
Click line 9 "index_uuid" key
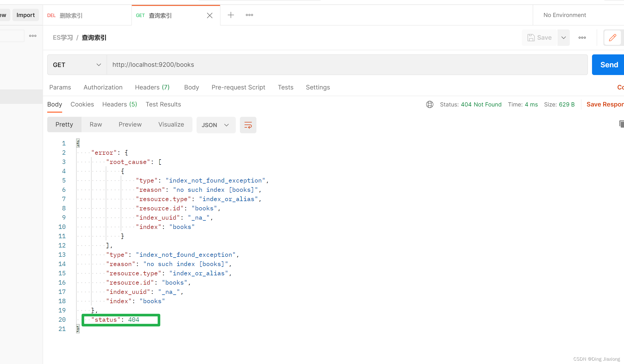(158, 218)
